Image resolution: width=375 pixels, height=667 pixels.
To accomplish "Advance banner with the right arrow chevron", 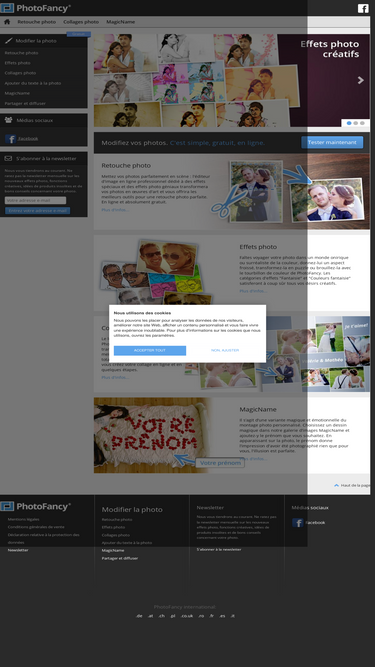I will [361, 80].
